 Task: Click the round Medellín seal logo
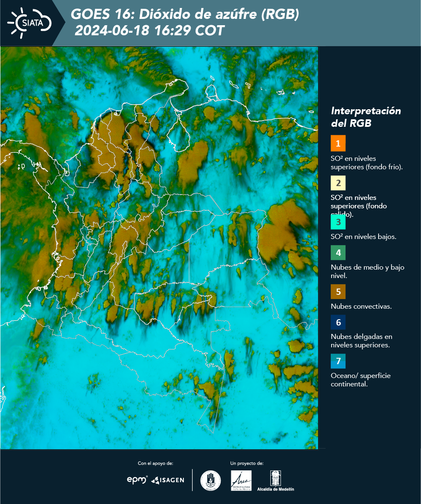[211, 480]
